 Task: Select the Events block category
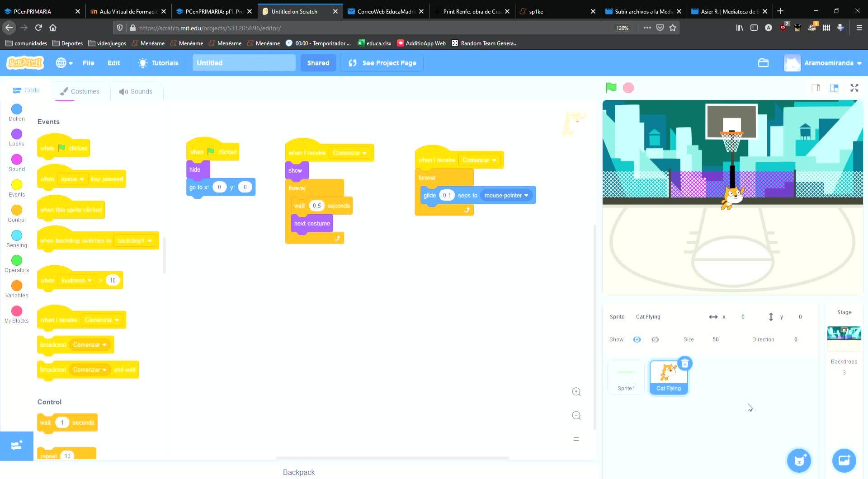pyautogui.click(x=17, y=188)
